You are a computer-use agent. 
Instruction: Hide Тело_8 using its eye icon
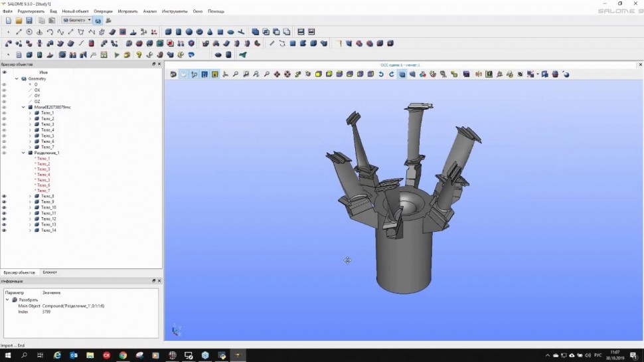(4, 197)
